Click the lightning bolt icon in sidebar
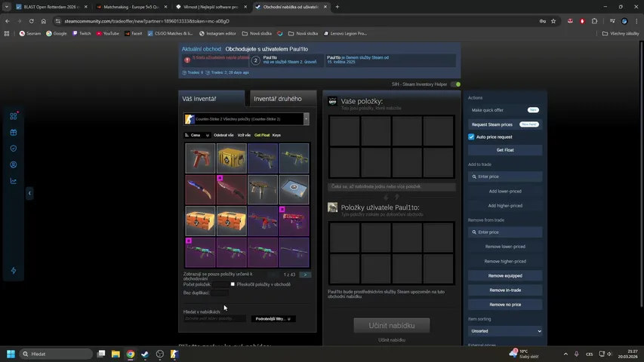The height and width of the screenshot is (362, 644). [x=13, y=271]
